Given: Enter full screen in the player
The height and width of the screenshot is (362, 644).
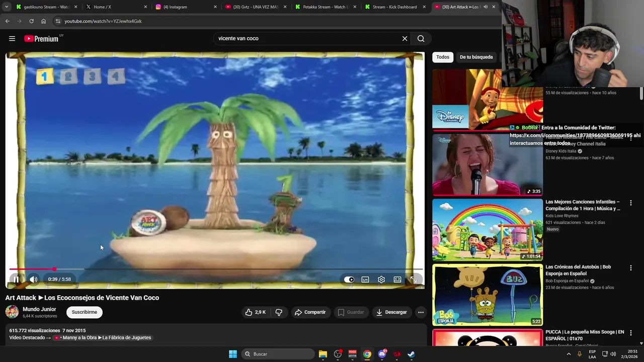Looking at the screenshot, I should (x=413, y=280).
